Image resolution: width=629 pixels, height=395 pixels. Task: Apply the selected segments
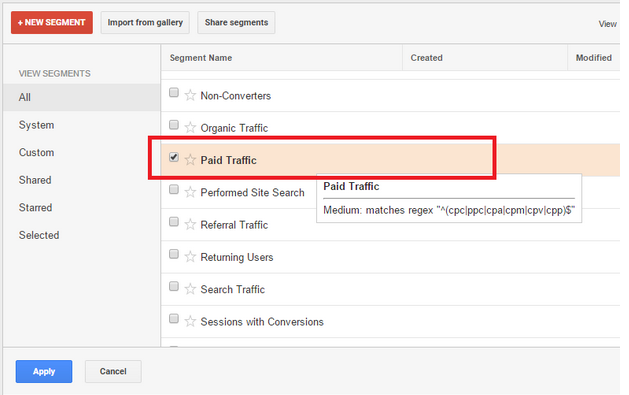(44, 371)
